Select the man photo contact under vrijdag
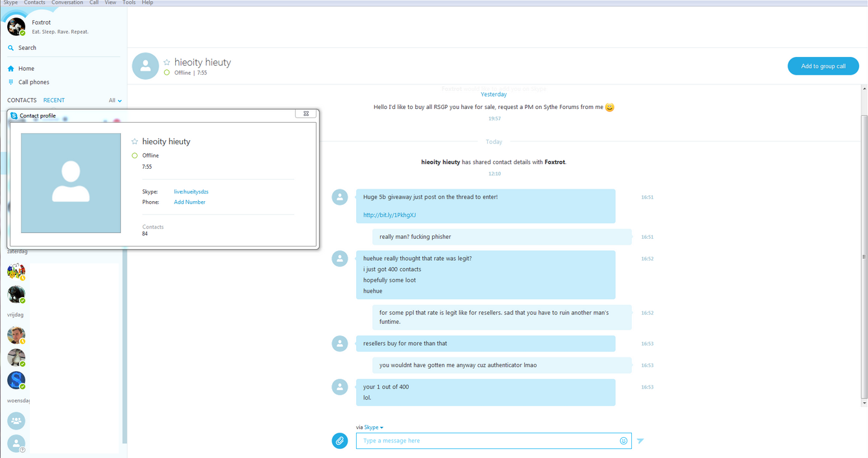 point(16,335)
